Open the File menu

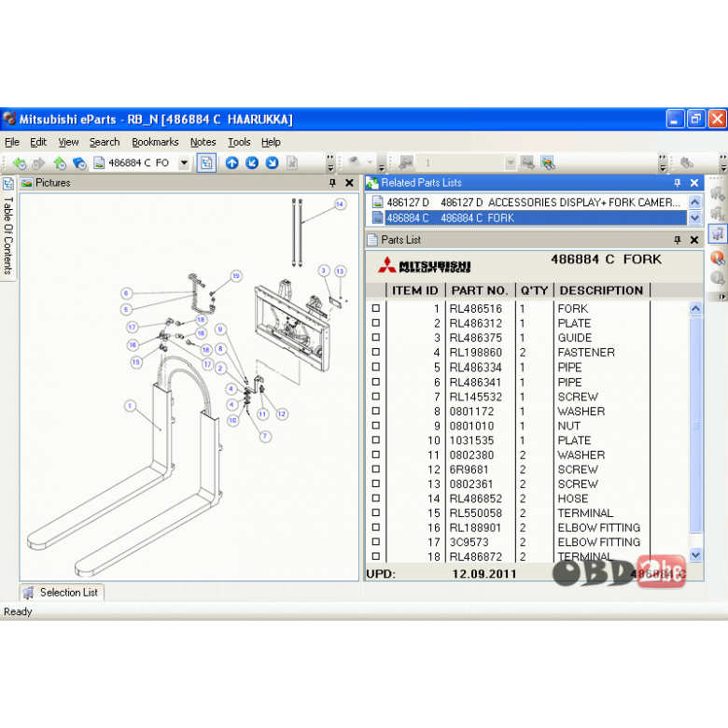pos(11,142)
